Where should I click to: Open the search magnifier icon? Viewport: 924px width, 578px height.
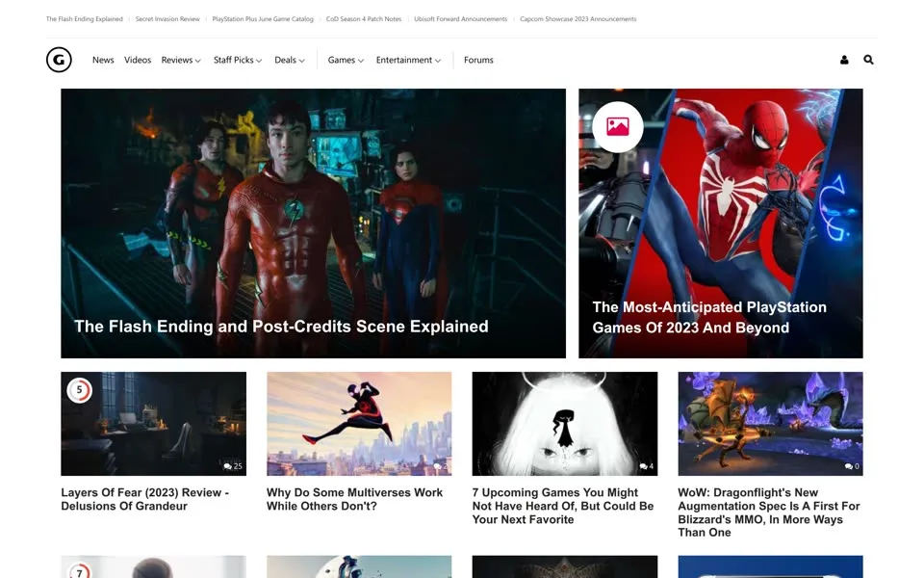868,60
